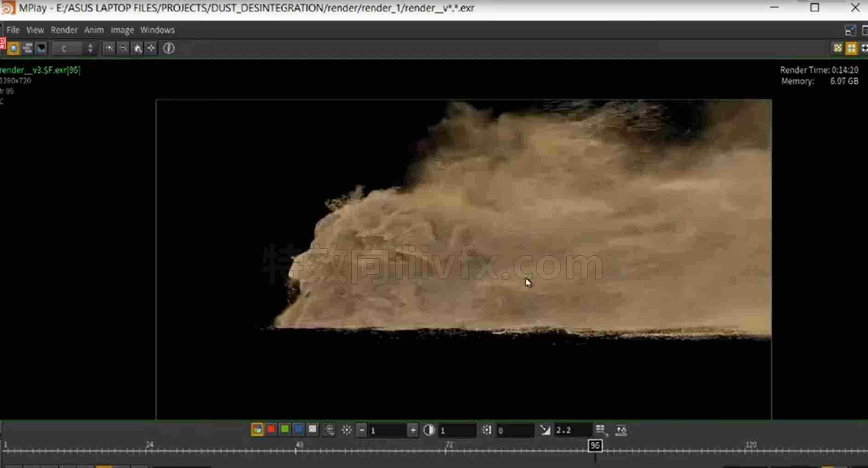
Task: Click the gamma curve icon
Action: 545,430
